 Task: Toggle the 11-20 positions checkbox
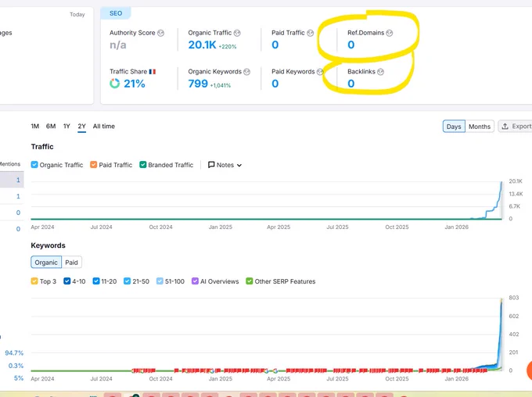[96, 281]
